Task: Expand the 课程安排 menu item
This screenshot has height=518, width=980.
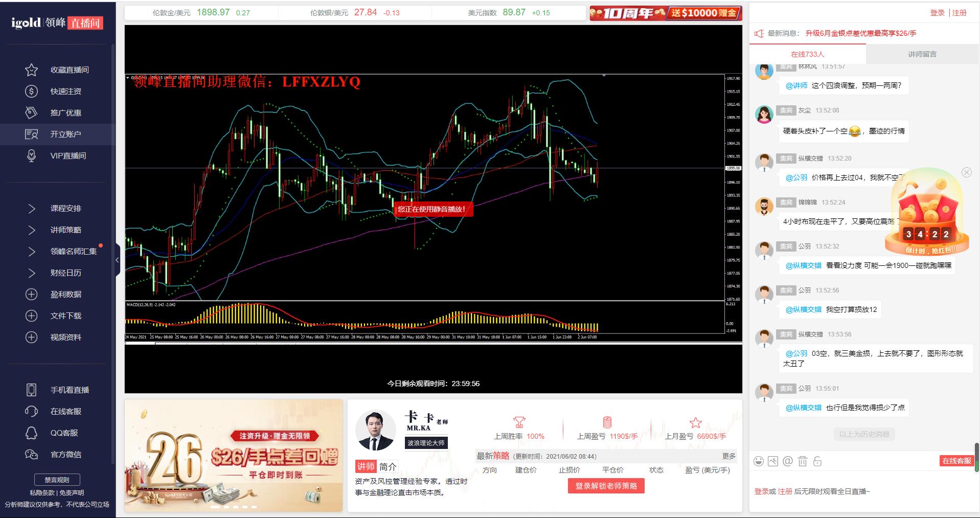Action: tap(31, 208)
